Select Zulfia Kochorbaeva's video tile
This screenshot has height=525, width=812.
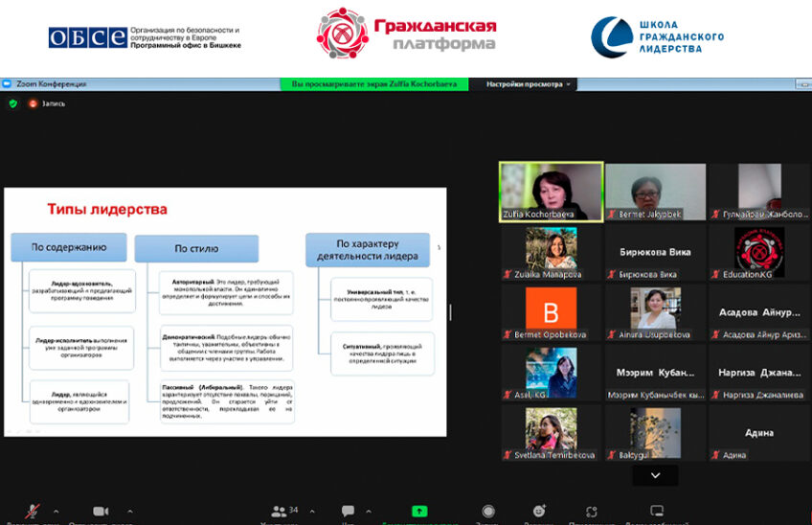551,192
